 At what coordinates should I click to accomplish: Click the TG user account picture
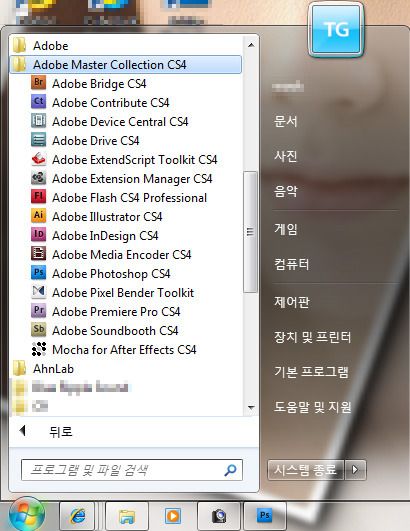[336, 29]
